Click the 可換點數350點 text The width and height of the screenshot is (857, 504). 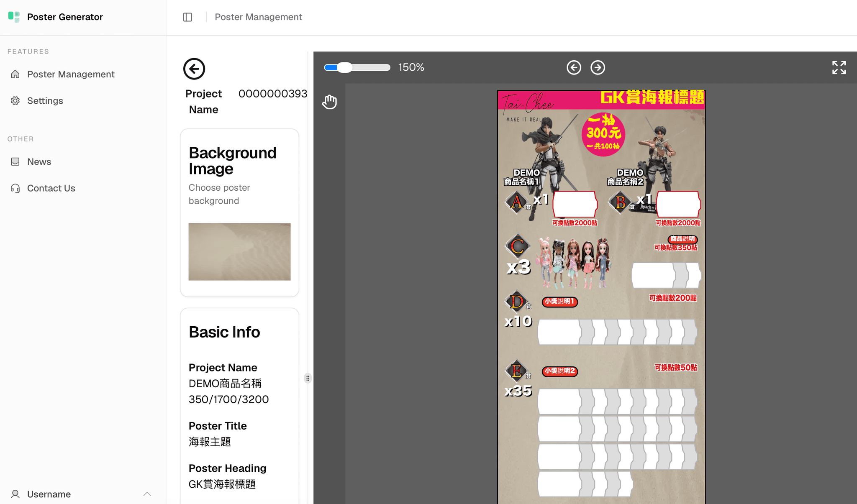click(x=676, y=248)
